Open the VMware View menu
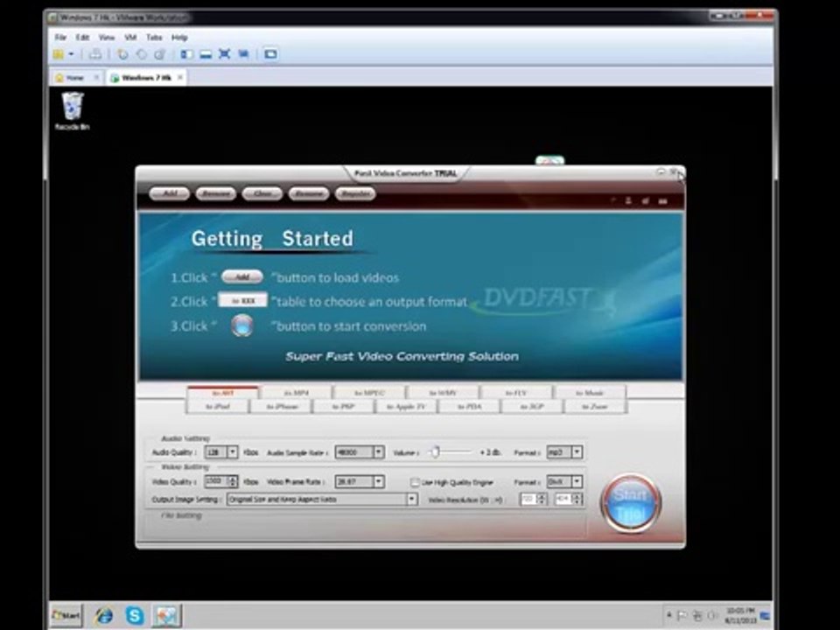This screenshot has height=630, width=840. click(x=107, y=38)
